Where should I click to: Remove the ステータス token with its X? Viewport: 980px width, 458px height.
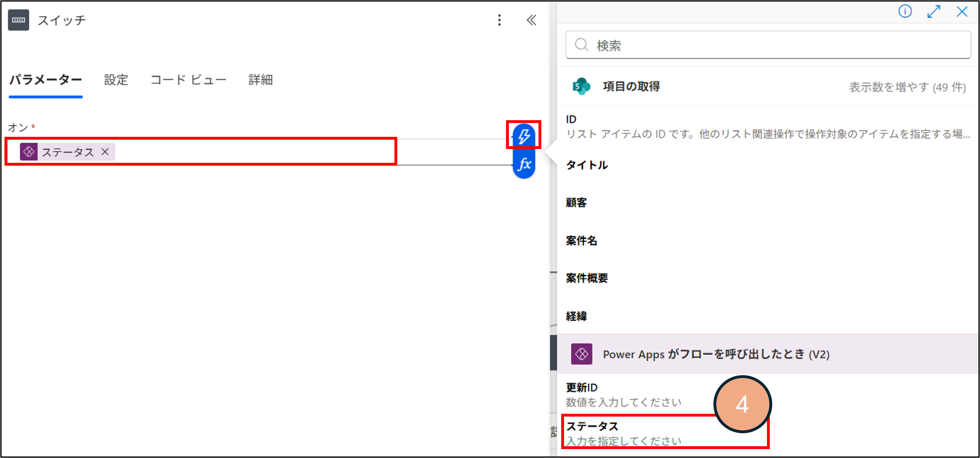[x=105, y=152]
